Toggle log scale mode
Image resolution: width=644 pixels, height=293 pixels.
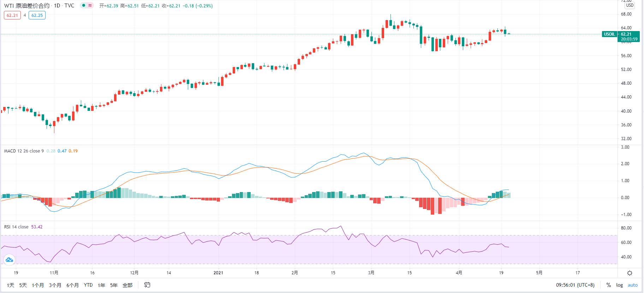(x=620, y=285)
